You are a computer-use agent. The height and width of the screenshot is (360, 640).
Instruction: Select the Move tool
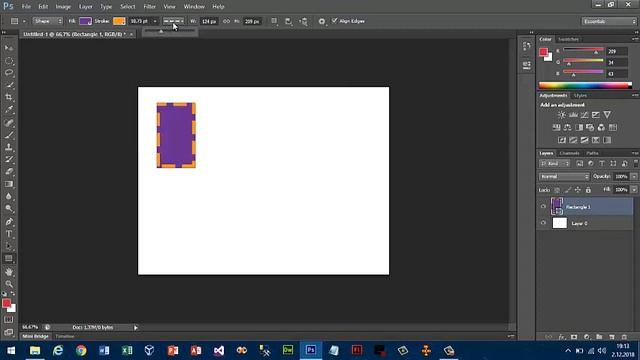[9, 48]
